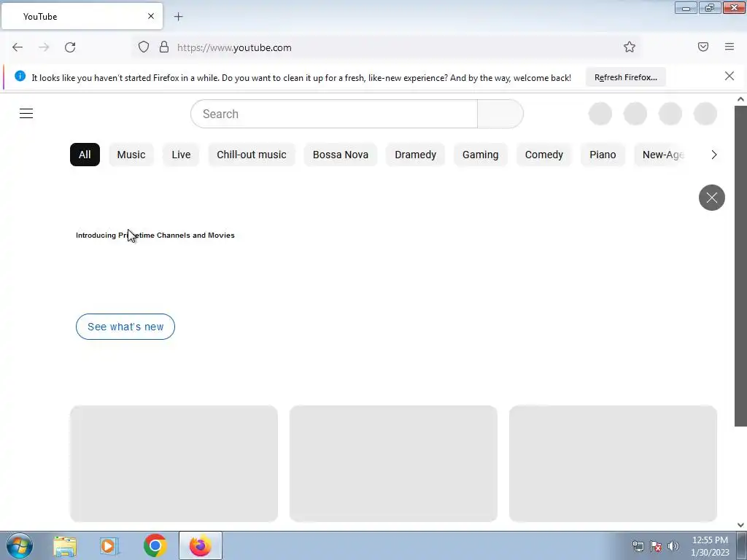Screen dimensions: 747x560
Task: Switch to Google Chrome in taskbar
Action: [x=155, y=545]
